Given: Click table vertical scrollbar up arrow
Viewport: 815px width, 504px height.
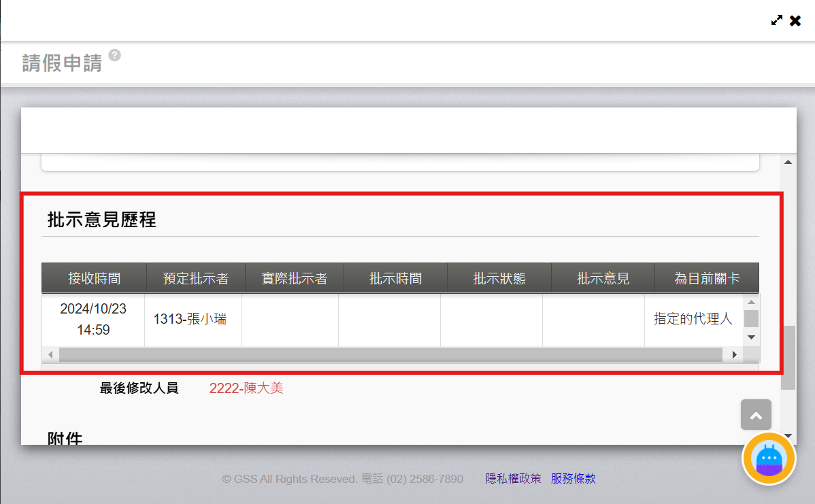Looking at the screenshot, I should pos(751,302).
